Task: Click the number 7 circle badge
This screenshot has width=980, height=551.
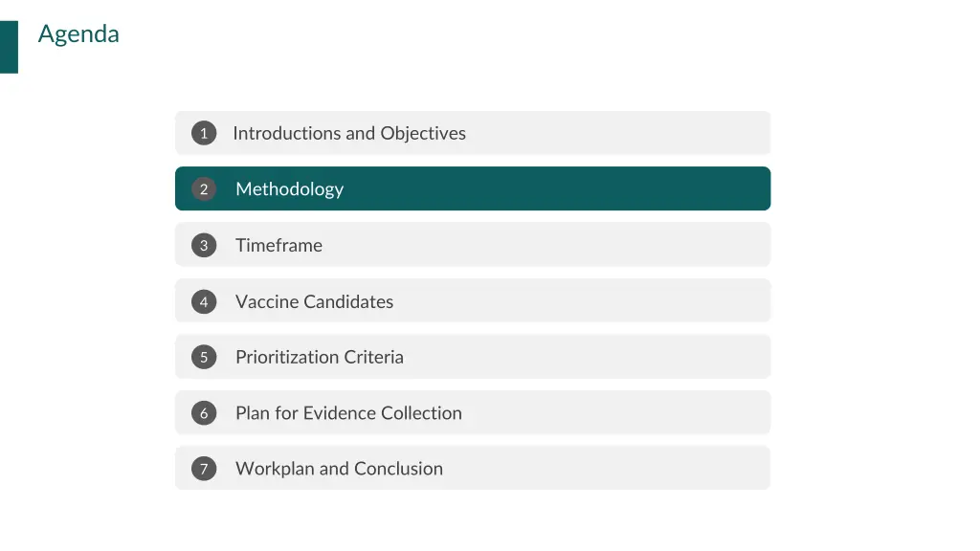Action: (x=204, y=469)
